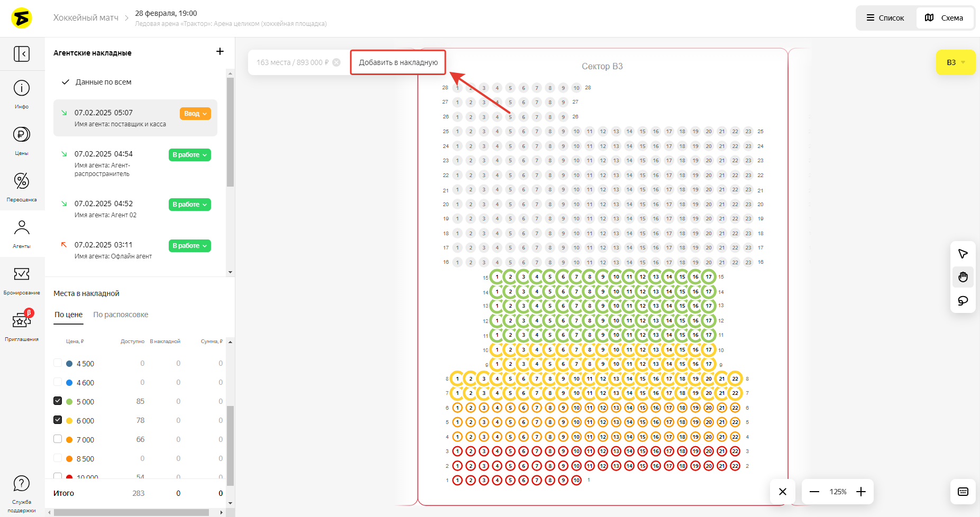This screenshot has width=980, height=517.
Task: Open the Ввод status dropdown
Action: [x=195, y=114]
